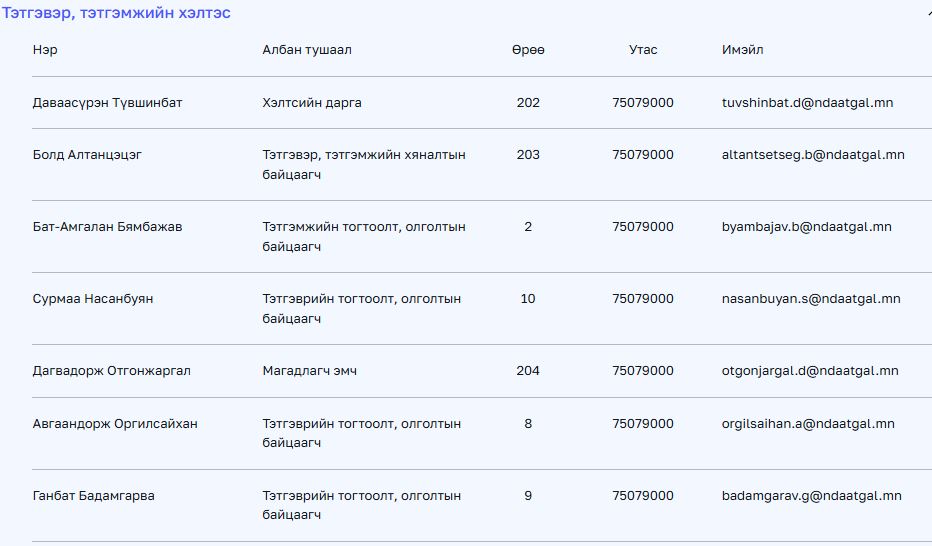Select the Магадлагч эмч position cell
Viewport: 932px width, 546px height.
309,371
